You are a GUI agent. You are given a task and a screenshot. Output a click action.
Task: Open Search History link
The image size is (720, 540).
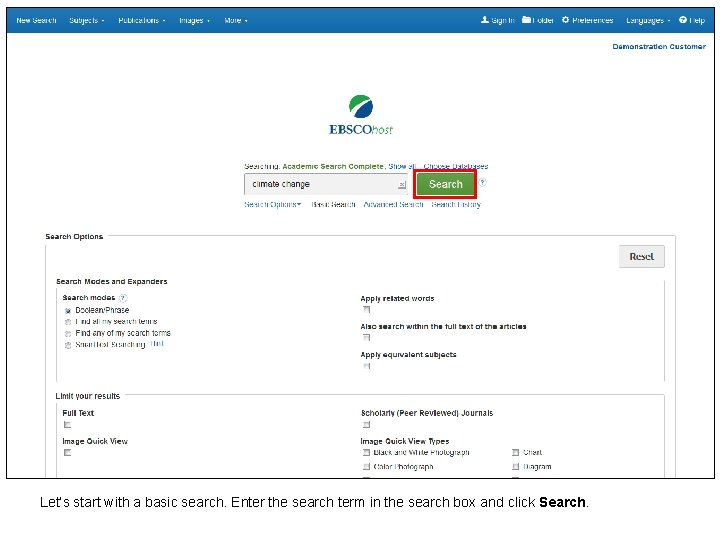pos(456,204)
